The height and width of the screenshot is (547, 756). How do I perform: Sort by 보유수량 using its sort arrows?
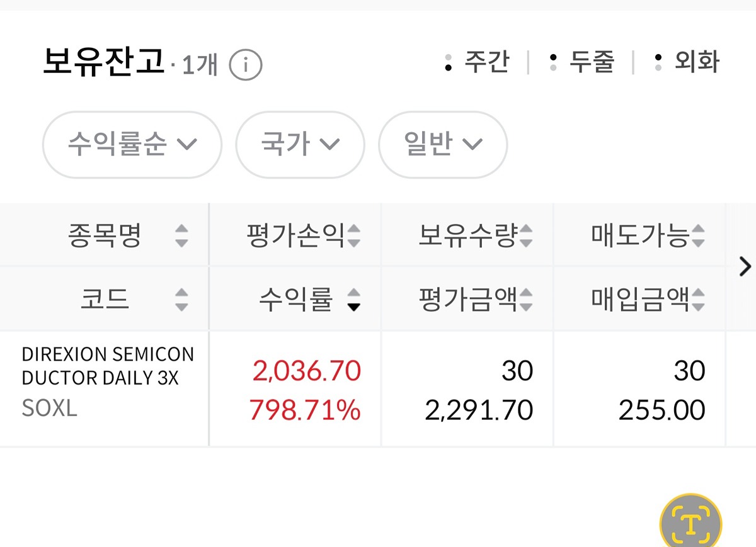click(x=526, y=236)
